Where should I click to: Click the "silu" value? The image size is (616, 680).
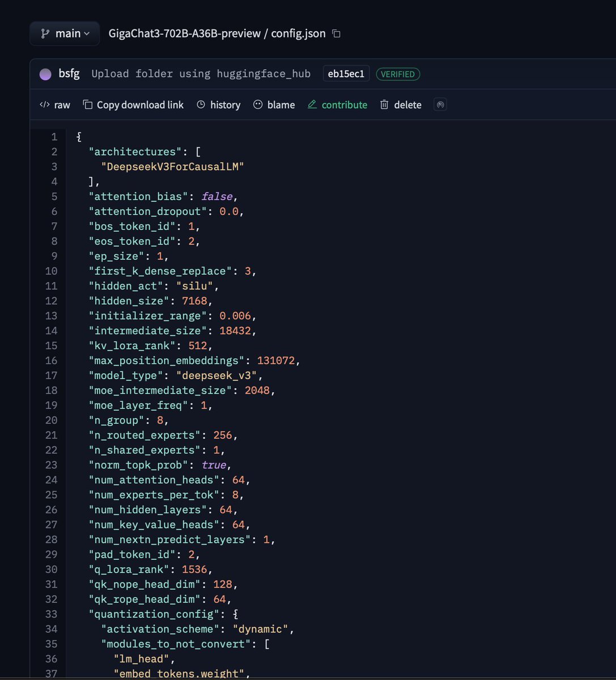(x=194, y=286)
